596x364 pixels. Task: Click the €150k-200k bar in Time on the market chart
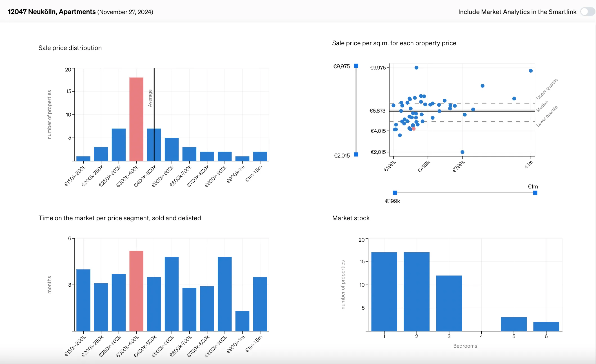coord(83,300)
